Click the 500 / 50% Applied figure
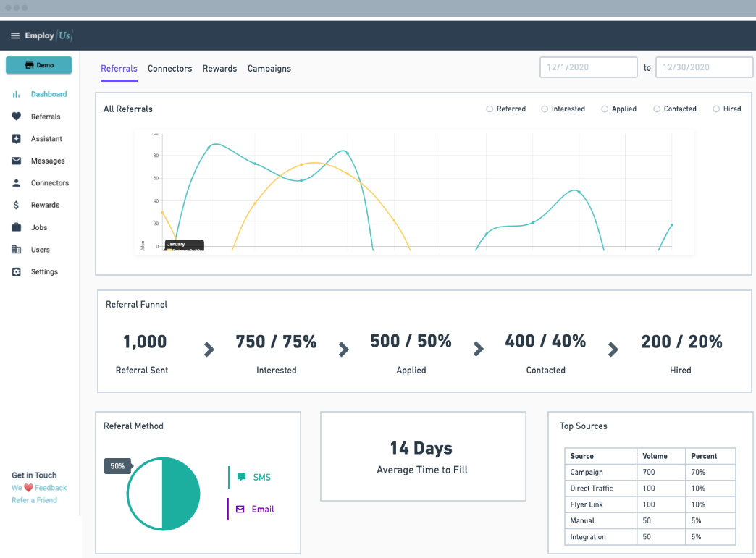The image size is (756, 558). (x=411, y=341)
